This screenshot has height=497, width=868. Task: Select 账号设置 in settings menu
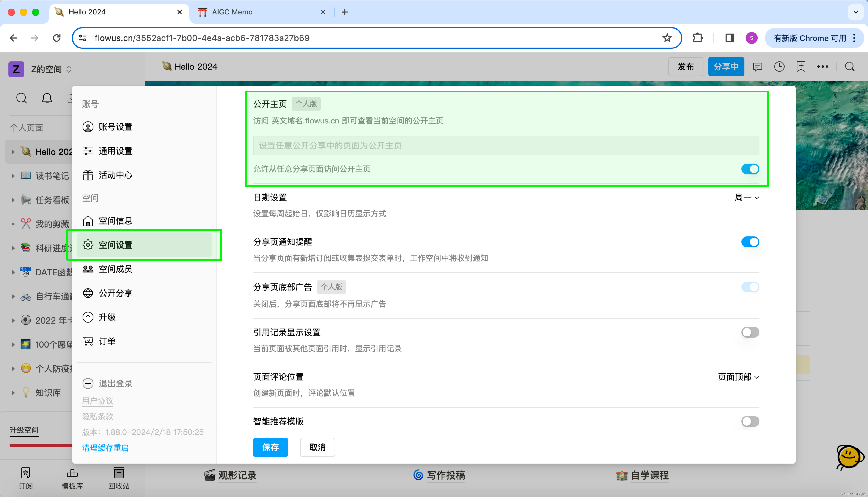pos(115,127)
